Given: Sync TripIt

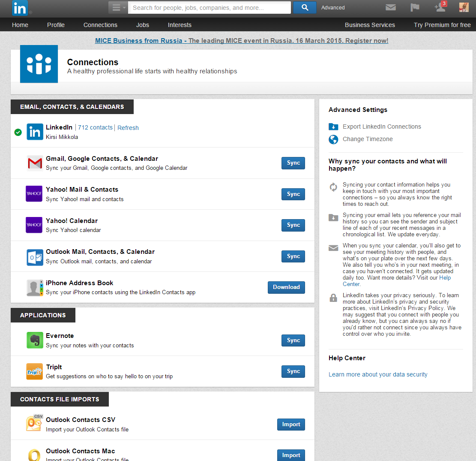Looking at the screenshot, I should (293, 371).
